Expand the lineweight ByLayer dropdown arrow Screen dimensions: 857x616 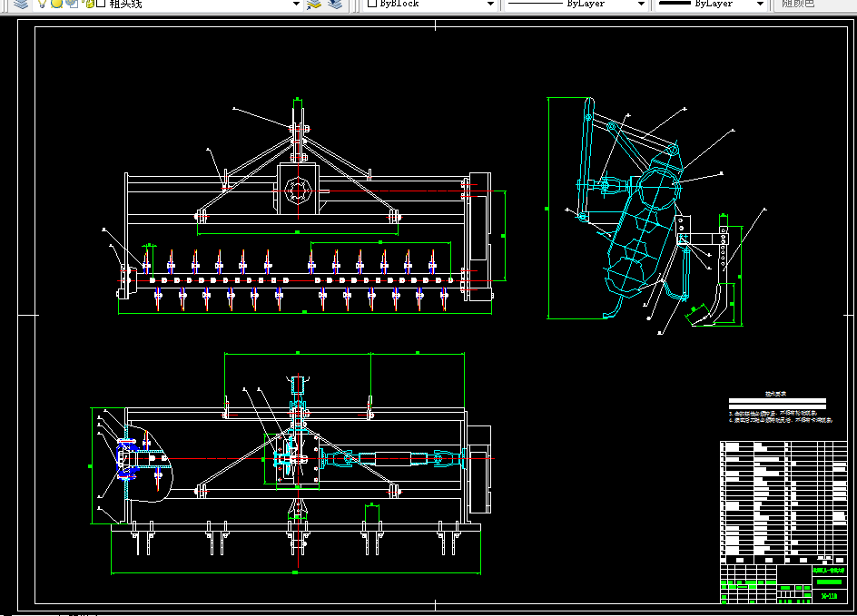(760, 4)
